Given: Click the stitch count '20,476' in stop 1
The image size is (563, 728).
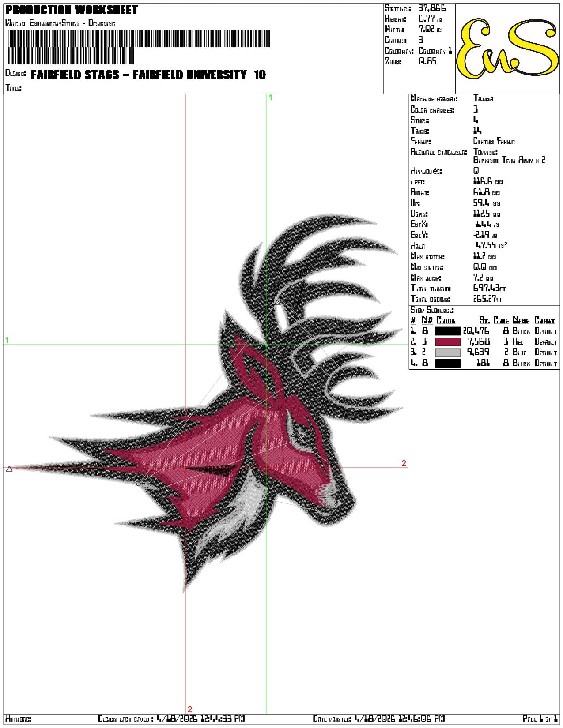Looking at the screenshot, I should click(476, 331).
